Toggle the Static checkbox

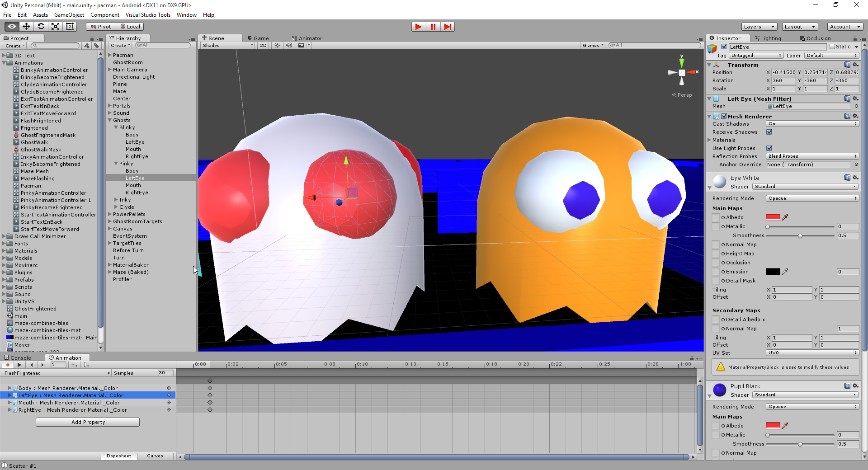[x=832, y=47]
